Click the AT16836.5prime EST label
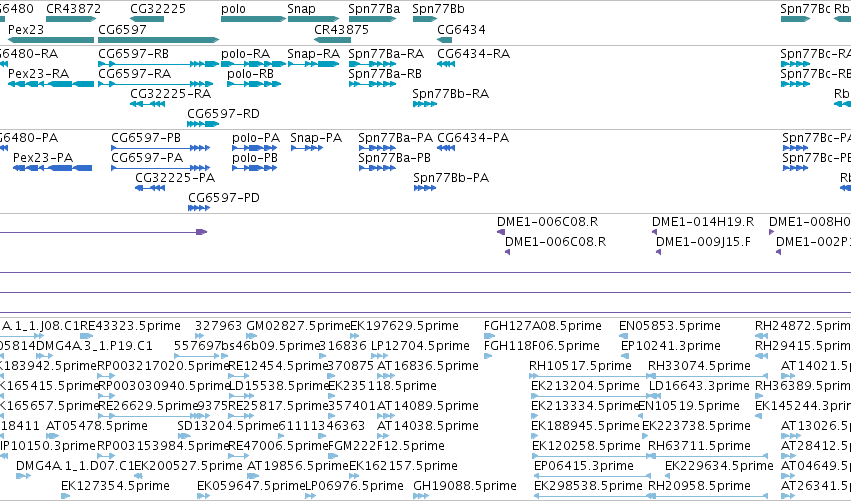 coord(428,366)
